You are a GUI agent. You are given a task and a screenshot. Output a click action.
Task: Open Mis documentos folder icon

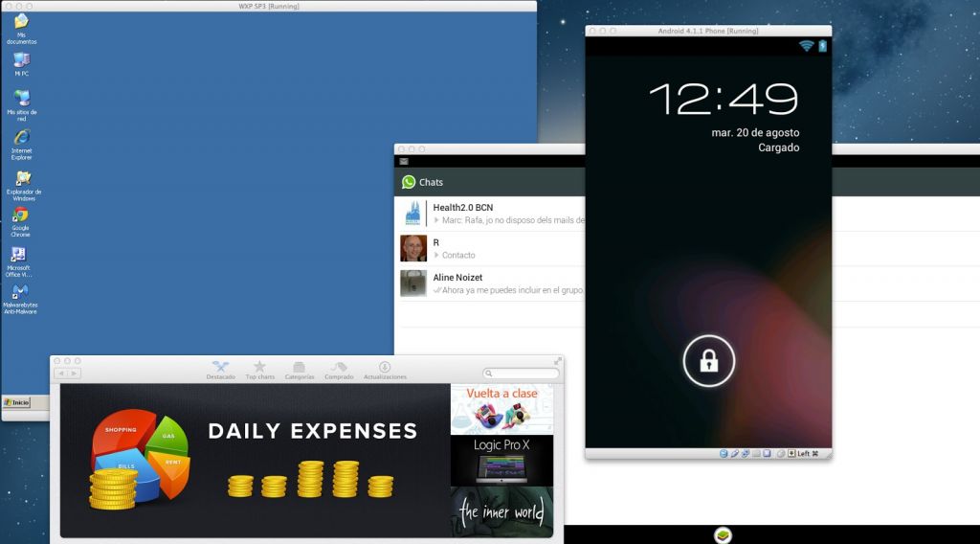tap(21, 23)
